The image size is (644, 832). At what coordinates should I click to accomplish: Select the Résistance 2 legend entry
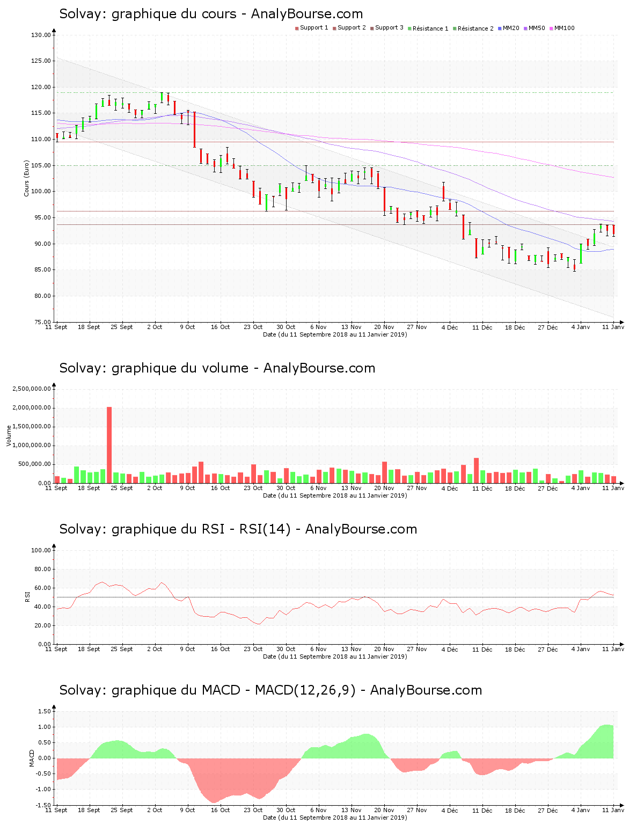(473, 28)
